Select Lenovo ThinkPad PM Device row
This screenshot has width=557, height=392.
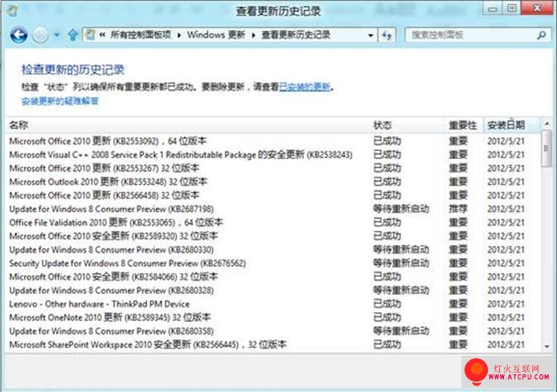pyautogui.click(x=273, y=304)
